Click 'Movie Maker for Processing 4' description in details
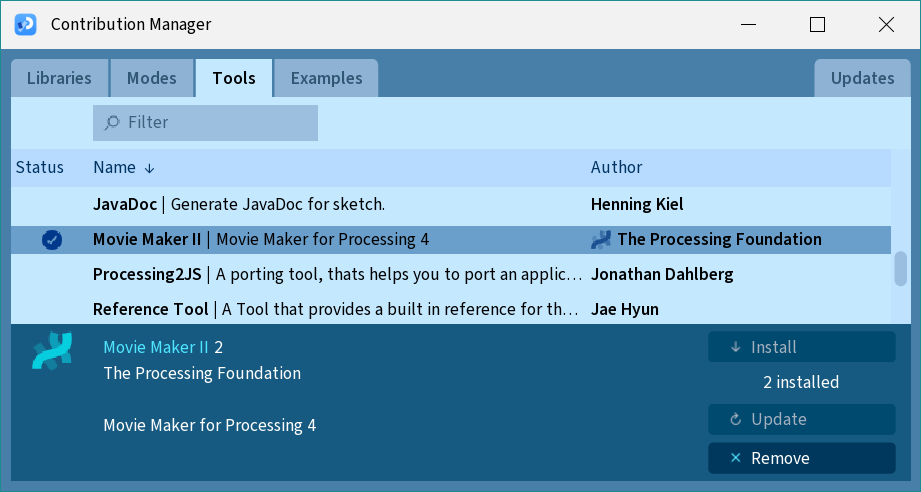921x492 pixels. click(x=210, y=425)
